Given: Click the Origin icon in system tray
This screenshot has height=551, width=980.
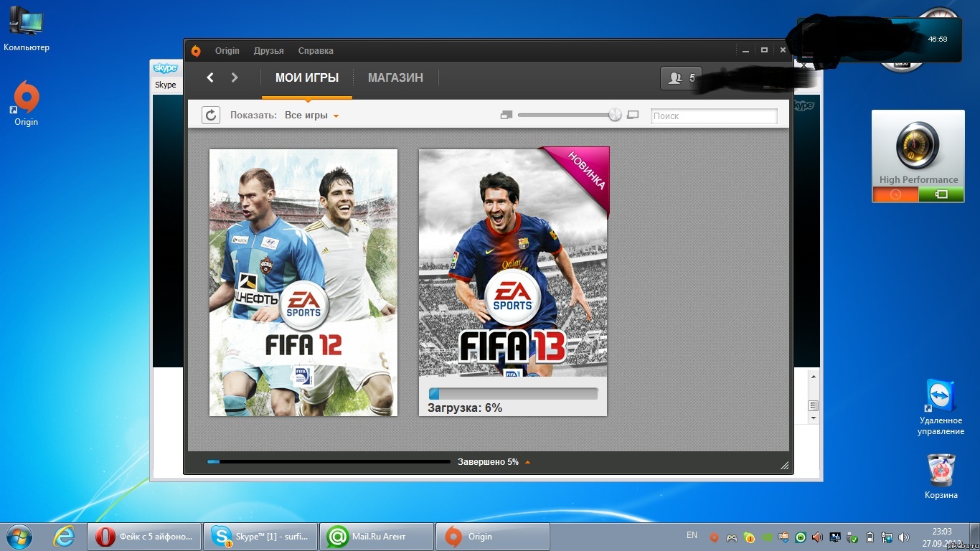Looking at the screenshot, I should click(714, 537).
